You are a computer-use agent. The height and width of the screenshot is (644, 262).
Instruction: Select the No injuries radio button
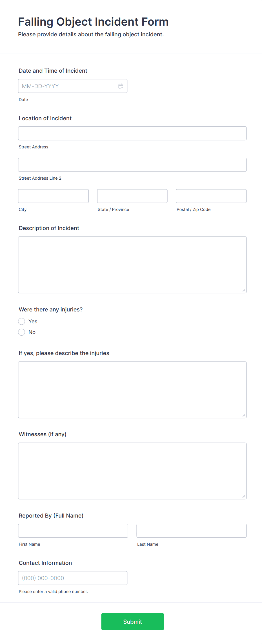click(x=21, y=332)
